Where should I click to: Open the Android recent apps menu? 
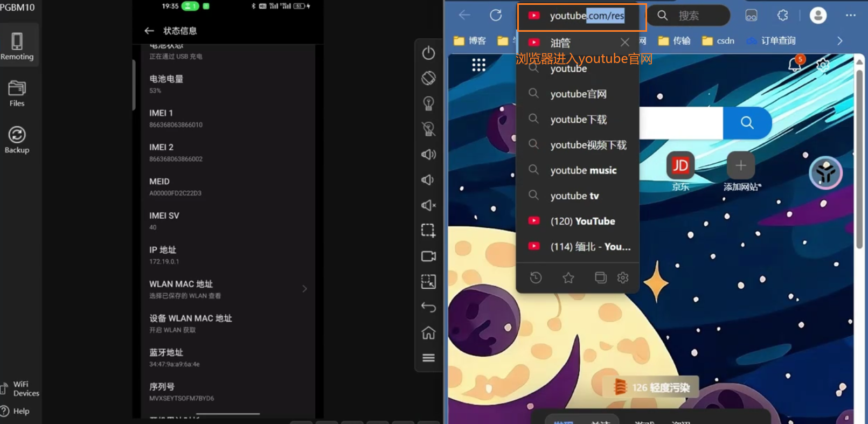point(428,358)
